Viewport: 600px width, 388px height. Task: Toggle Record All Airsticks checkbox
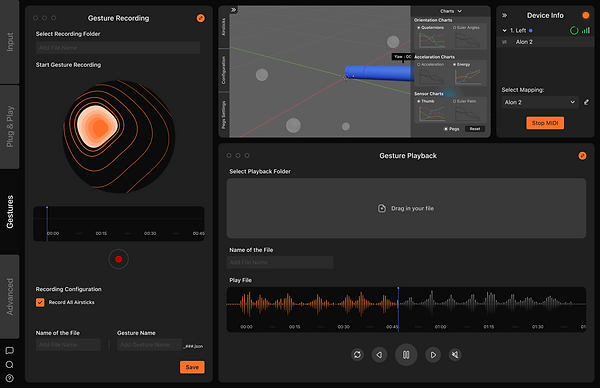pyautogui.click(x=40, y=302)
